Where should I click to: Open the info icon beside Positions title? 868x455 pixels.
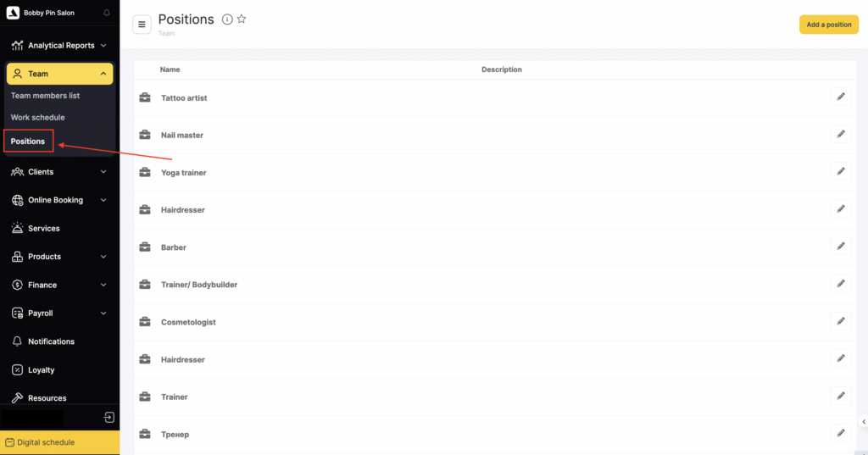coord(227,19)
